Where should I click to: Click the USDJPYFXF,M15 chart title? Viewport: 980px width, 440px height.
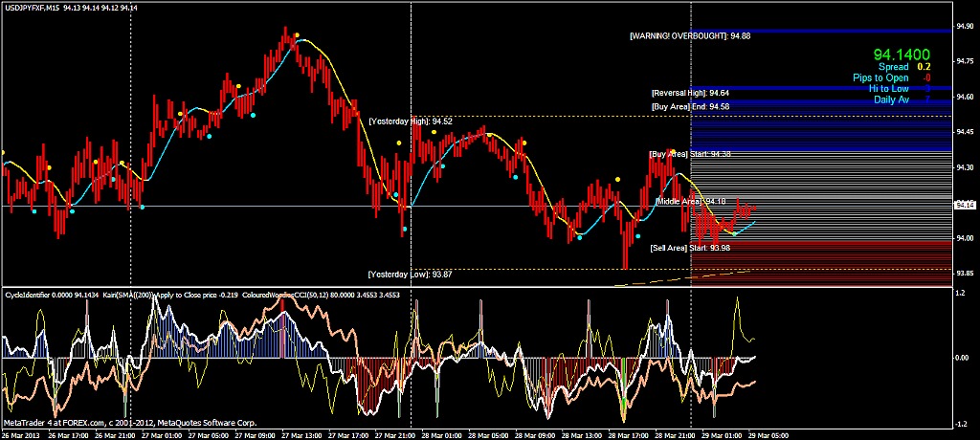pos(31,7)
